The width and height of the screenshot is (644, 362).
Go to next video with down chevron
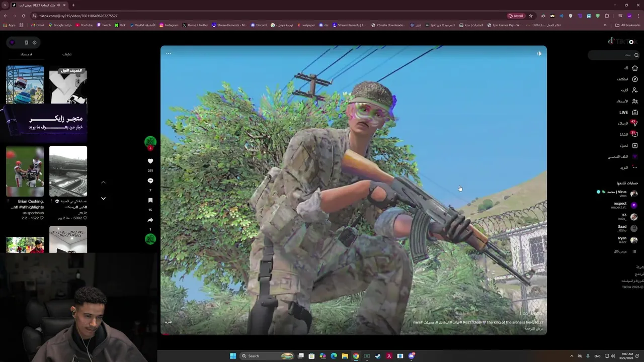(103, 199)
